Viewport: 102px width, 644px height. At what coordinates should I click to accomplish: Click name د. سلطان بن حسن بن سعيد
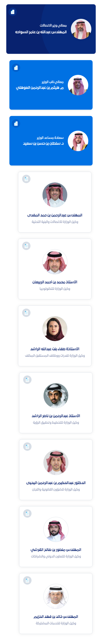pos(43,143)
